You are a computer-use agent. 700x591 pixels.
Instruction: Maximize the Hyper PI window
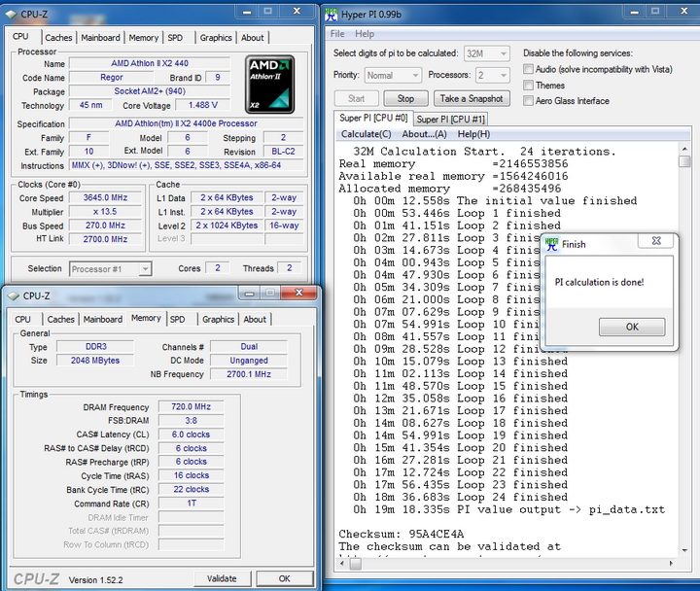click(655, 11)
